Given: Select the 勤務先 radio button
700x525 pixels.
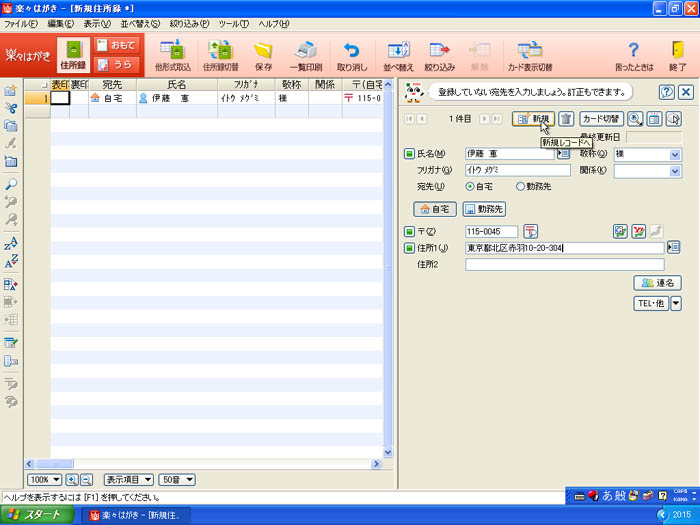Looking at the screenshot, I should 520,187.
